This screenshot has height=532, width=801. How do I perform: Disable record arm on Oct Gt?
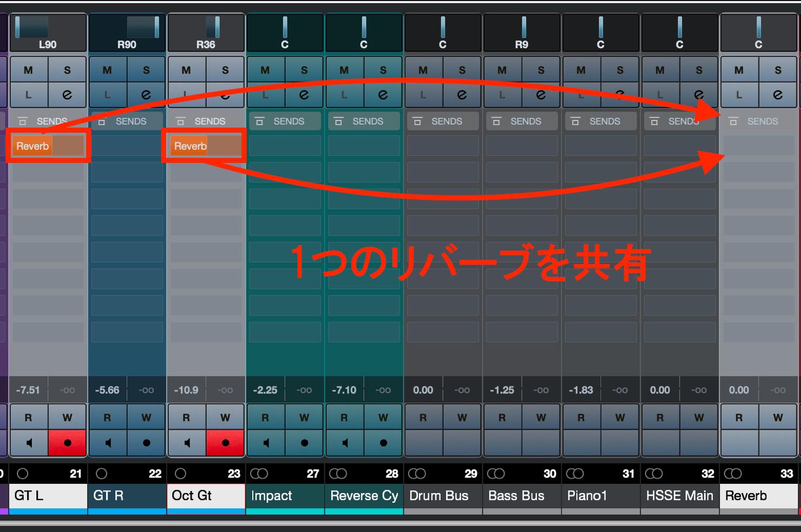[x=225, y=443]
